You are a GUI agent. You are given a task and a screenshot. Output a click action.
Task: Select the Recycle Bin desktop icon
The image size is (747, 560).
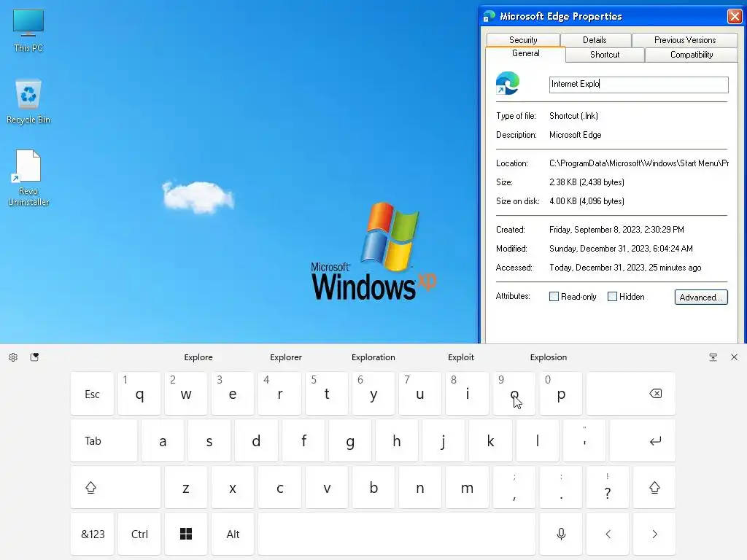[28, 101]
